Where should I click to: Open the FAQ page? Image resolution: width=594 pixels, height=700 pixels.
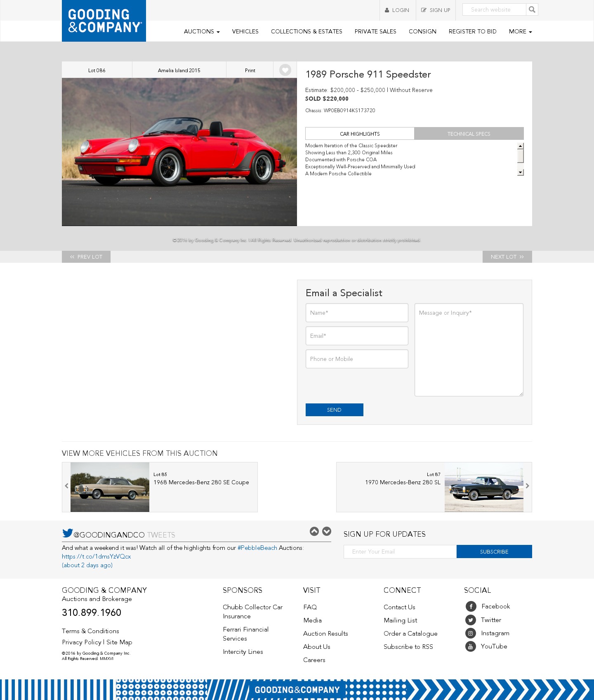(310, 607)
